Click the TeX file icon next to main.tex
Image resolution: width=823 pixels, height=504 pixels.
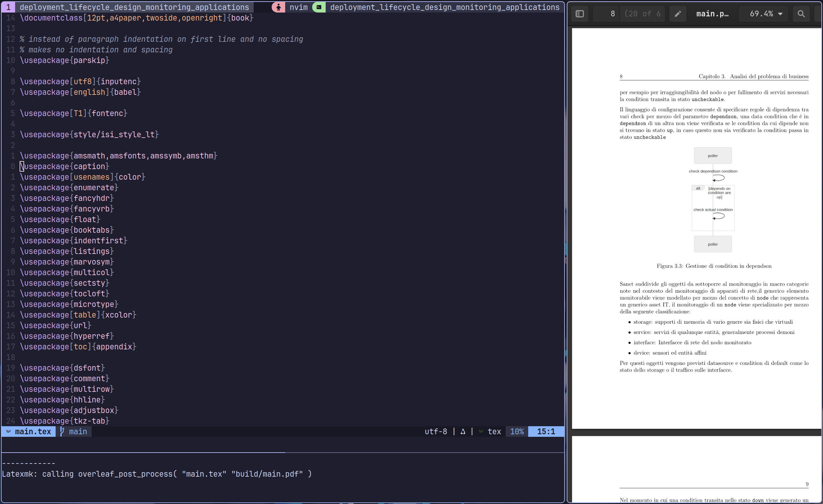(x=8, y=431)
